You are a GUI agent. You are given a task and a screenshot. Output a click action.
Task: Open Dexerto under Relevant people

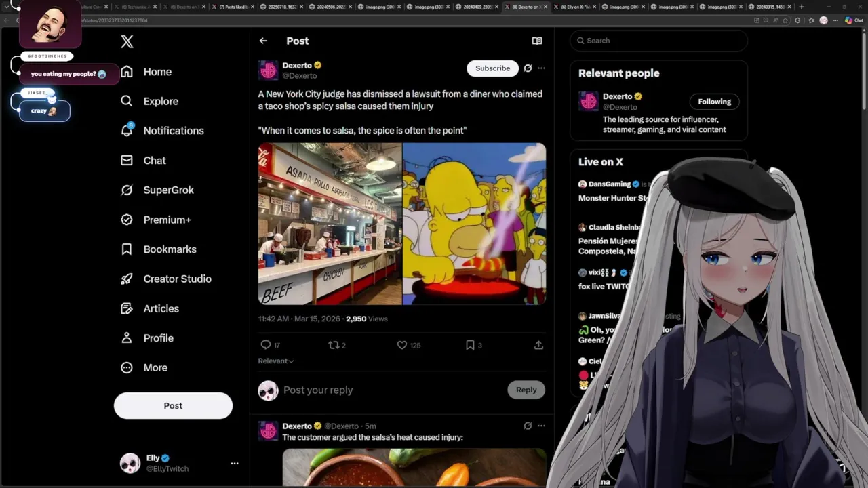click(x=617, y=96)
